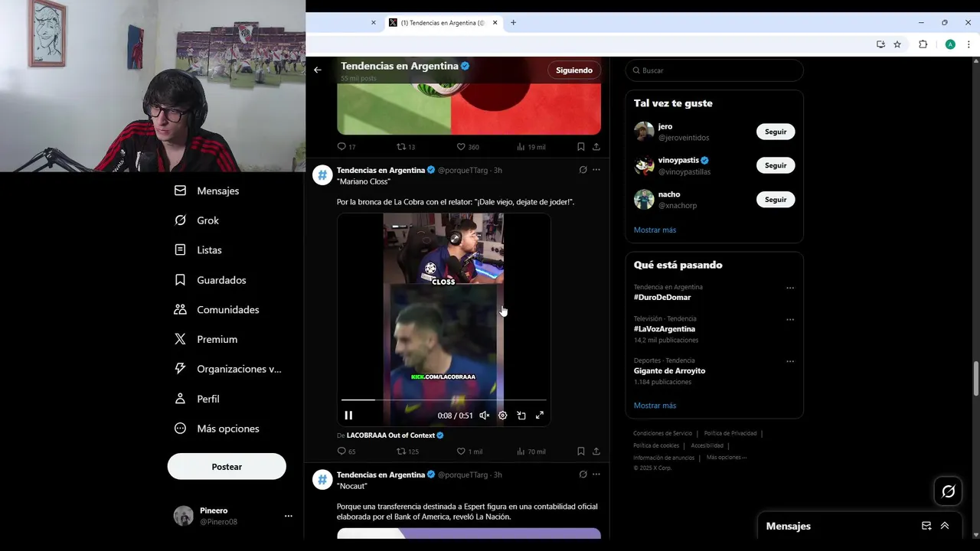Open LACOBRAAA Out of Context source link

[x=395, y=435]
